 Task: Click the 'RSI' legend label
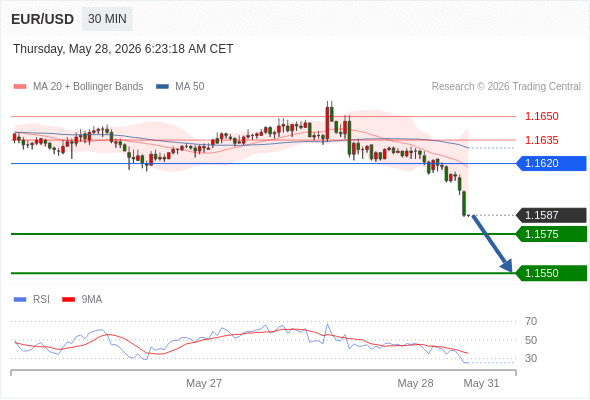(x=41, y=300)
